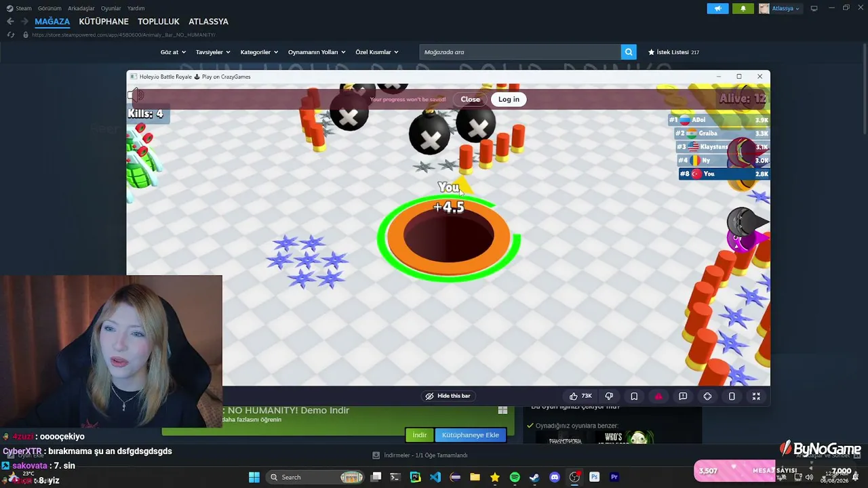The width and height of the screenshot is (868, 488).
Task: Switch Steam to Big Picture mode icon
Action: [x=814, y=8]
